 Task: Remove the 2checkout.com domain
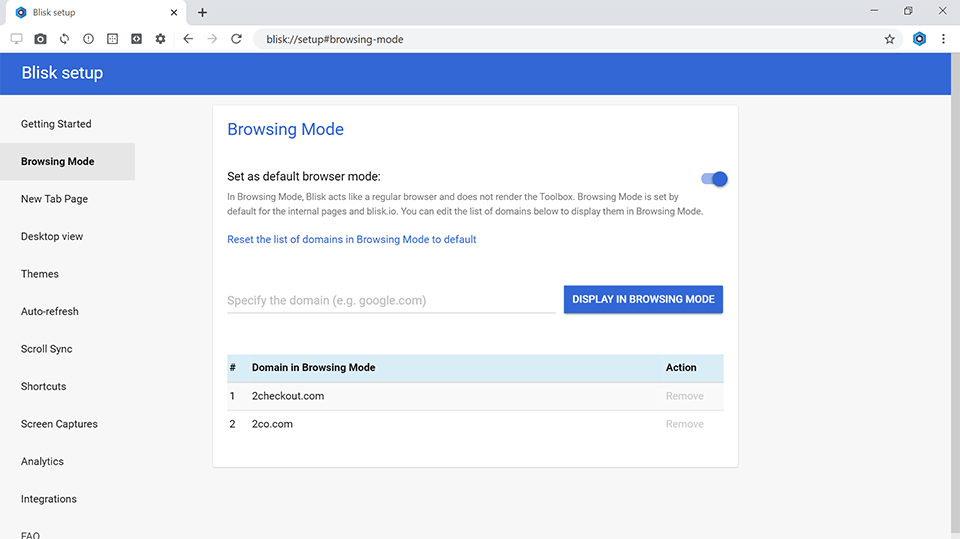click(684, 396)
